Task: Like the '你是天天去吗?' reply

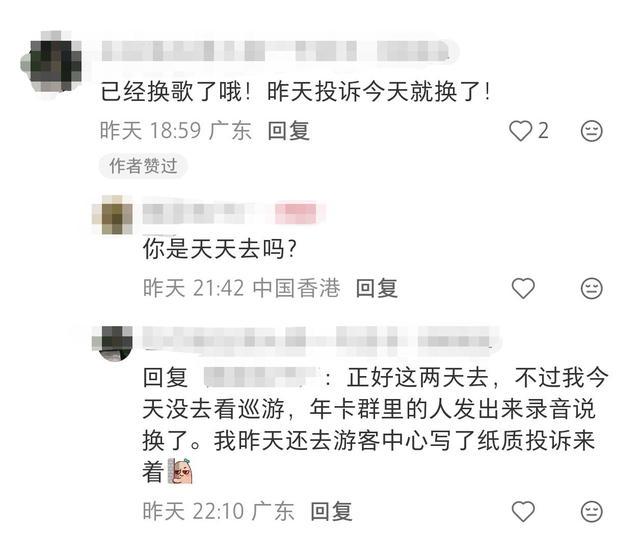Action: point(523,288)
